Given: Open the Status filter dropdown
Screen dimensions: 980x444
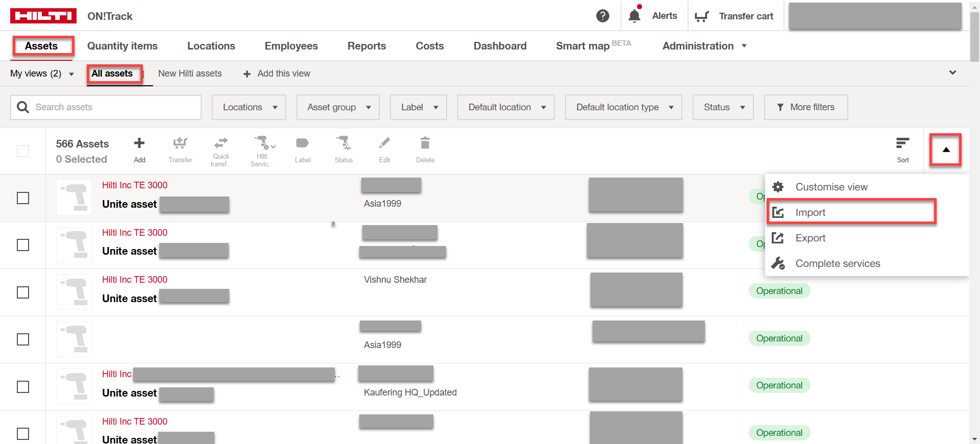Looking at the screenshot, I should tap(723, 107).
